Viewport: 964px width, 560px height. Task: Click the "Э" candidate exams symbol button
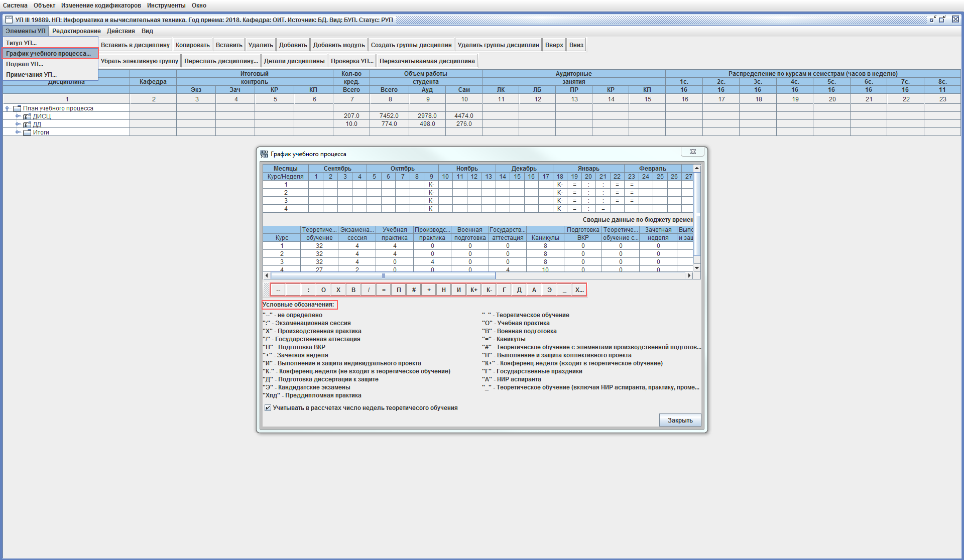(549, 290)
